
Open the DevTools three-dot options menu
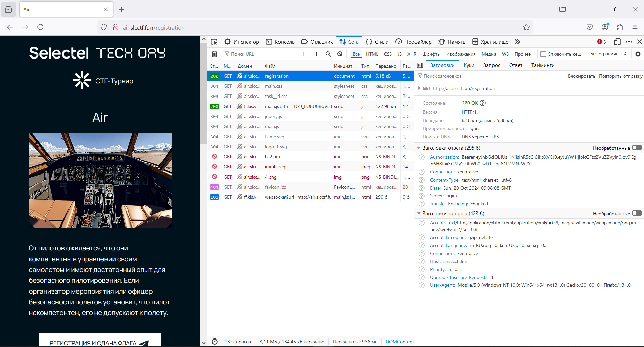coord(629,42)
